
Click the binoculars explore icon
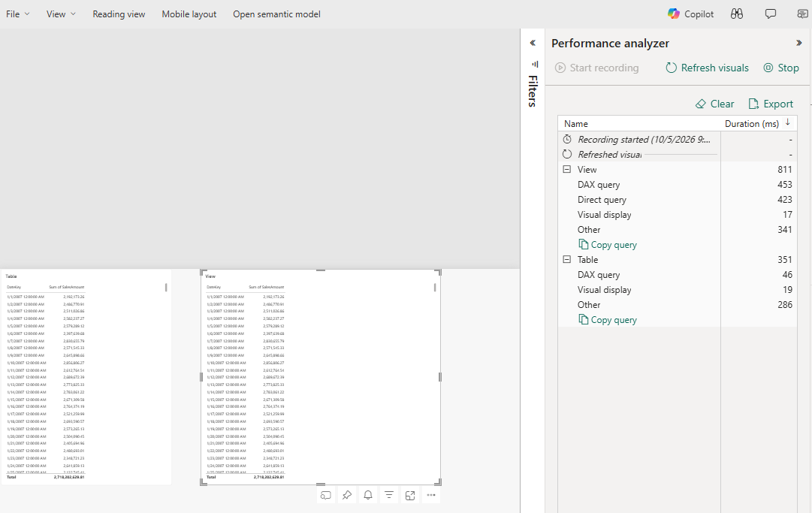pyautogui.click(x=737, y=14)
